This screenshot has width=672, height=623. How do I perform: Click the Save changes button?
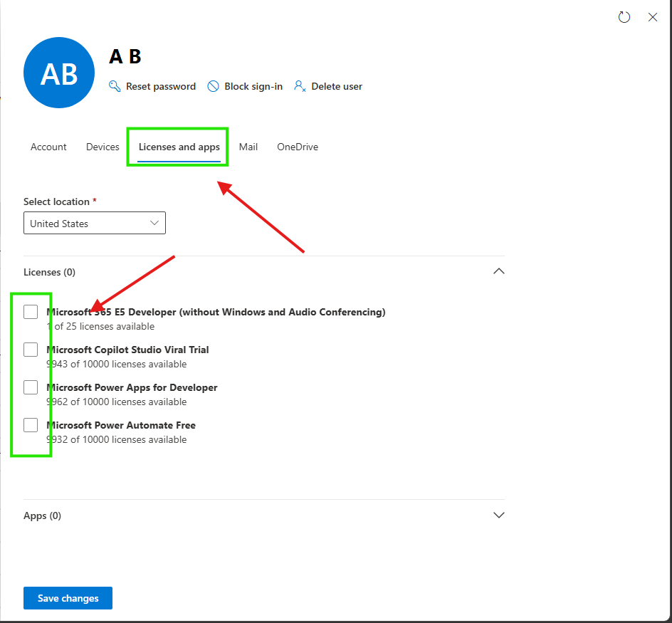point(68,598)
